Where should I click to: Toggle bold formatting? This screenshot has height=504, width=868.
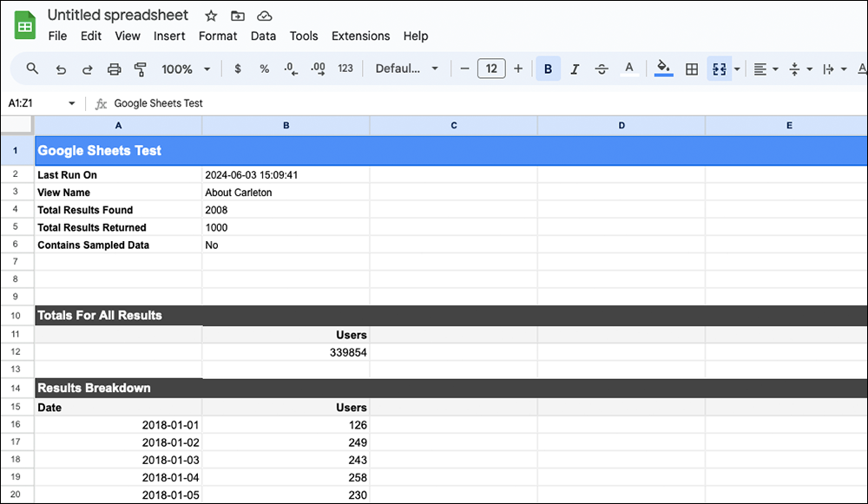pos(548,69)
